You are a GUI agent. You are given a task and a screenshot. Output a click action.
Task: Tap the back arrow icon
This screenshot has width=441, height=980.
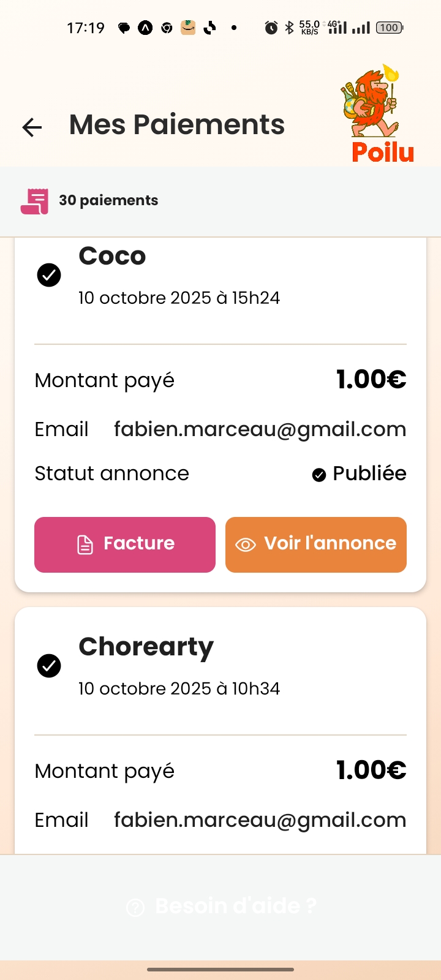(x=32, y=127)
